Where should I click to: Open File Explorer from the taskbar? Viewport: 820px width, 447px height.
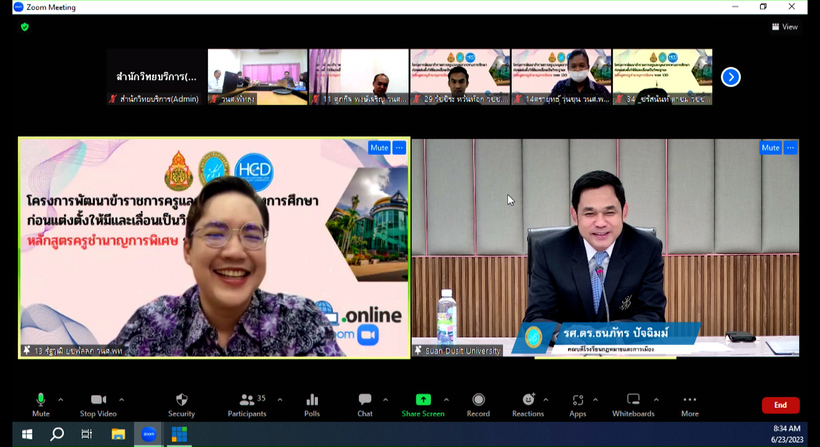point(118,435)
